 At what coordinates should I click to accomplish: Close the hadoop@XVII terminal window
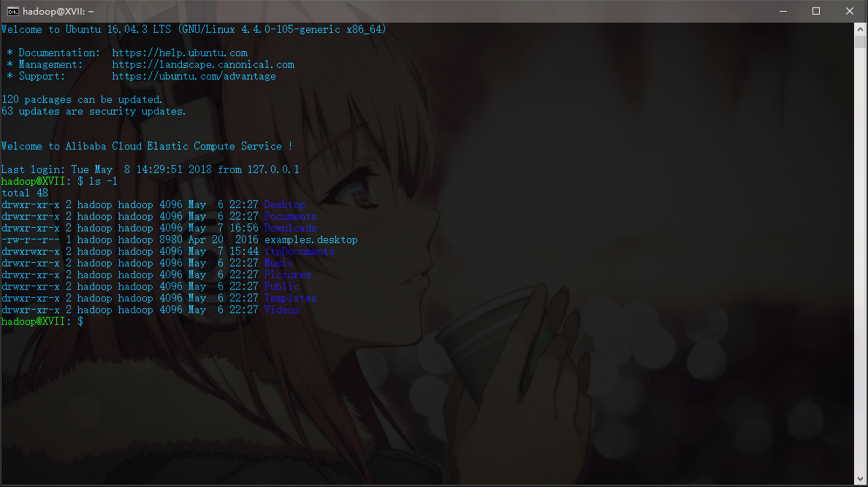(x=849, y=11)
